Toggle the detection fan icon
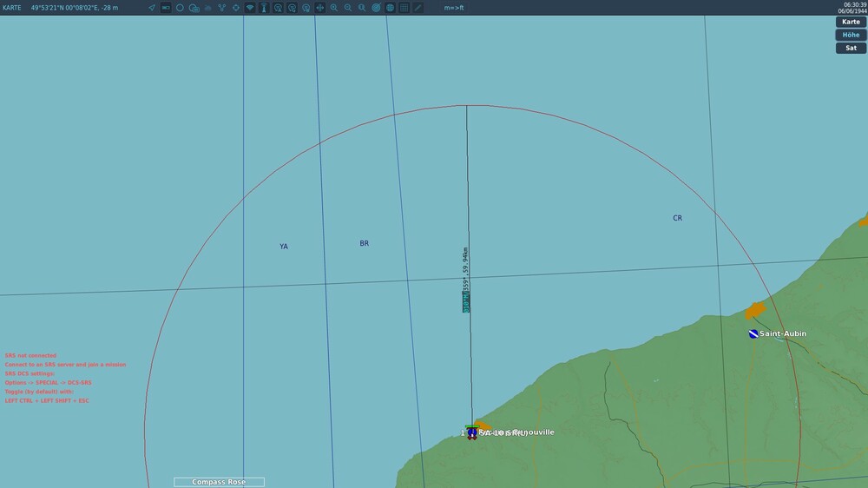 click(x=250, y=8)
